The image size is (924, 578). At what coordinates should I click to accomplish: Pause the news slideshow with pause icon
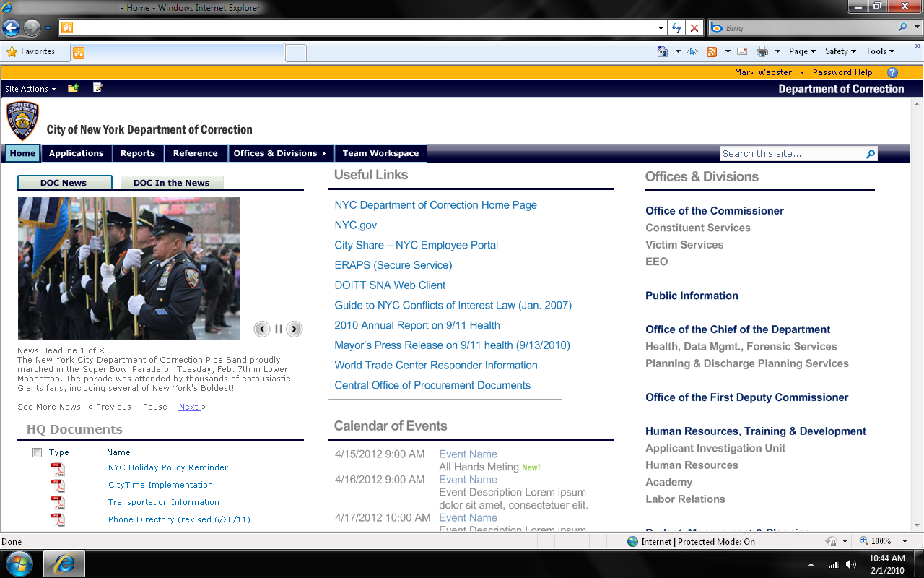coord(278,329)
